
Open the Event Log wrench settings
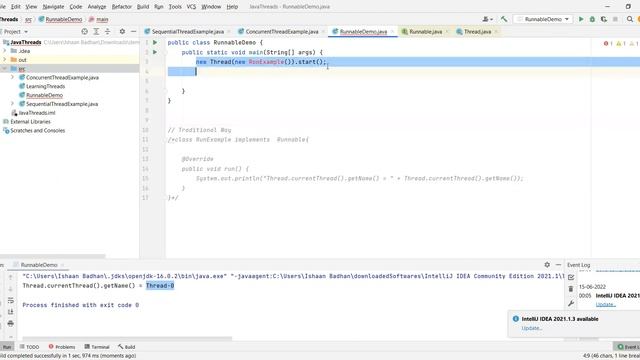(x=571, y=303)
